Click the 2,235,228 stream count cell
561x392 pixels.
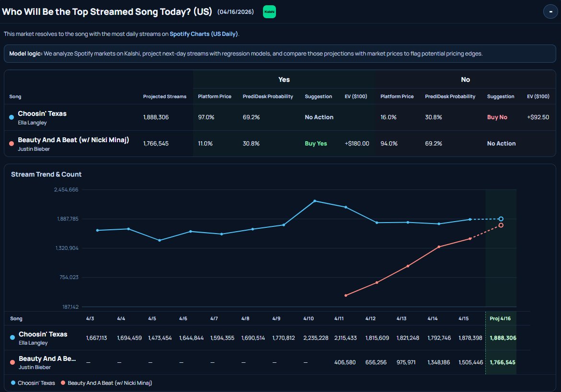pyautogui.click(x=316, y=338)
